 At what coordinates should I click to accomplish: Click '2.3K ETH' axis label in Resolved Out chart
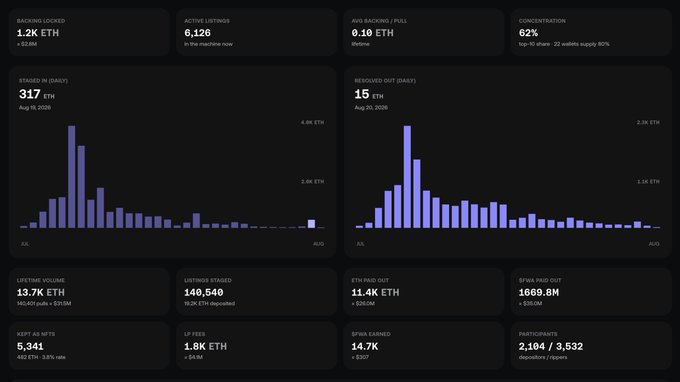point(648,123)
